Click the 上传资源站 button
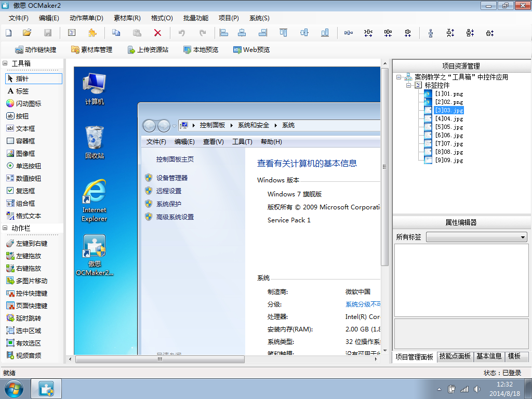532x399 pixels. point(148,50)
